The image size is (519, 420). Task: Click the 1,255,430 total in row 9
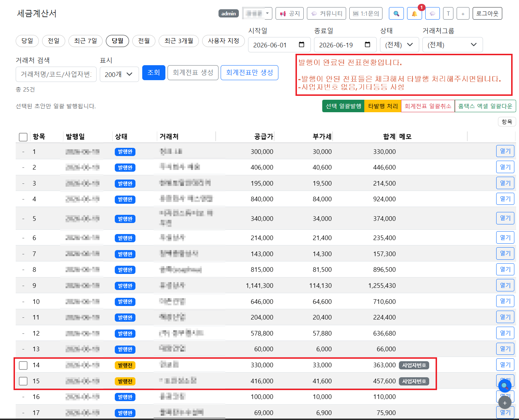pos(382,286)
